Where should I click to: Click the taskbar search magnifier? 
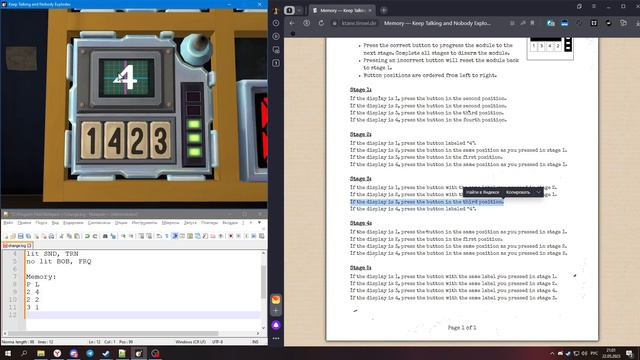pos(24,353)
